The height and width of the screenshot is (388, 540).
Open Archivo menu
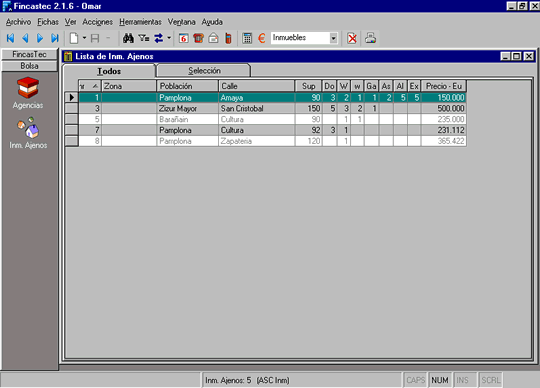pyautogui.click(x=18, y=22)
